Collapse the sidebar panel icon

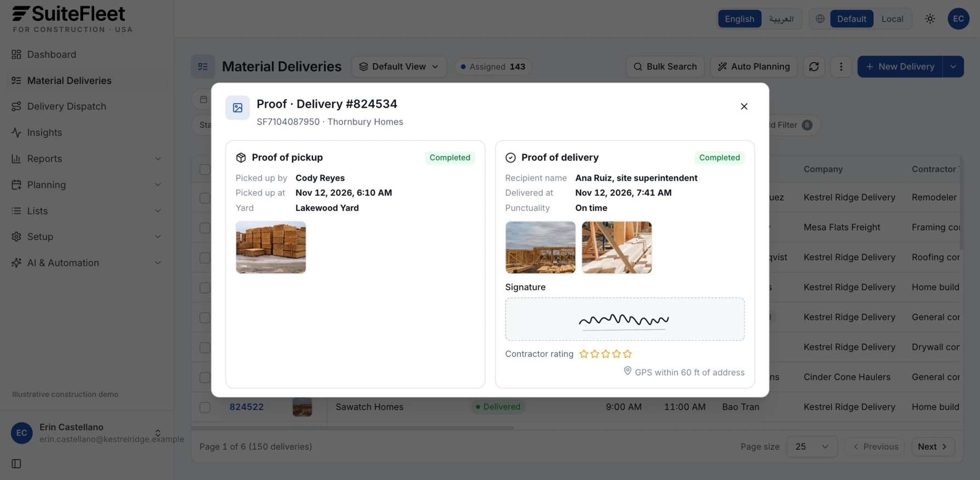[16, 464]
